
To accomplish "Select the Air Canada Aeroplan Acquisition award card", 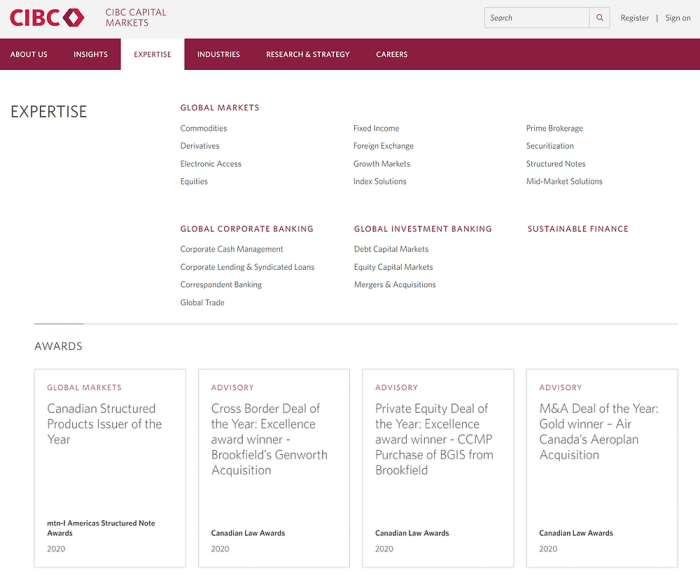I will click(x=601, y=468).
